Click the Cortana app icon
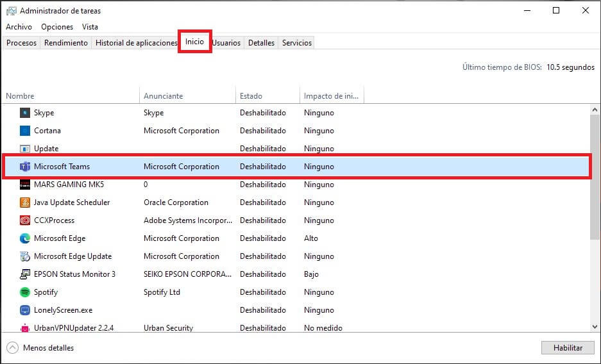Viewport: 601px width, 364px height. (x=25, y=131)
